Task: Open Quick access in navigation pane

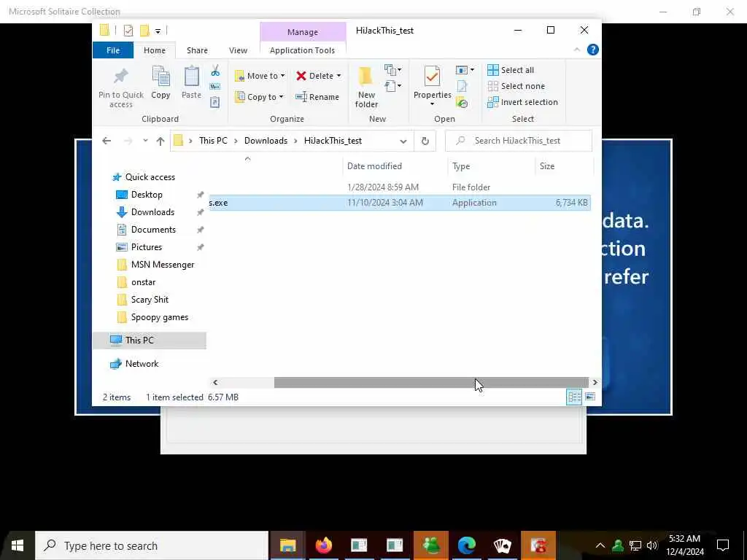Action: tap(150, 177)
